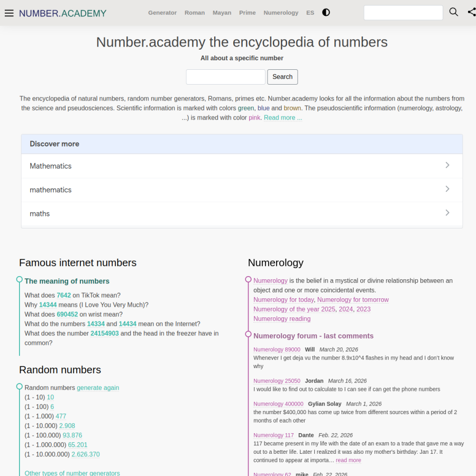Open random number 2.908 link
This screenshot has width=476, height=476.
tap(67, 426)
